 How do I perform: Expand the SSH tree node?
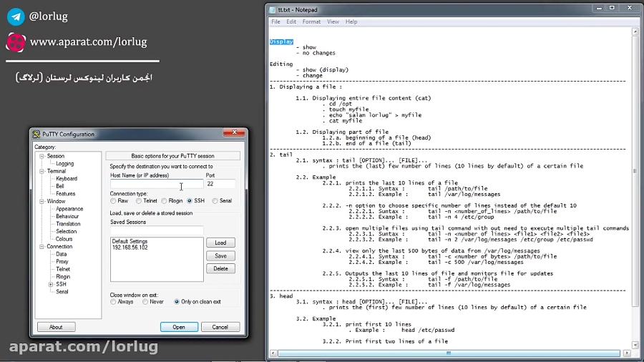point(51,285)
